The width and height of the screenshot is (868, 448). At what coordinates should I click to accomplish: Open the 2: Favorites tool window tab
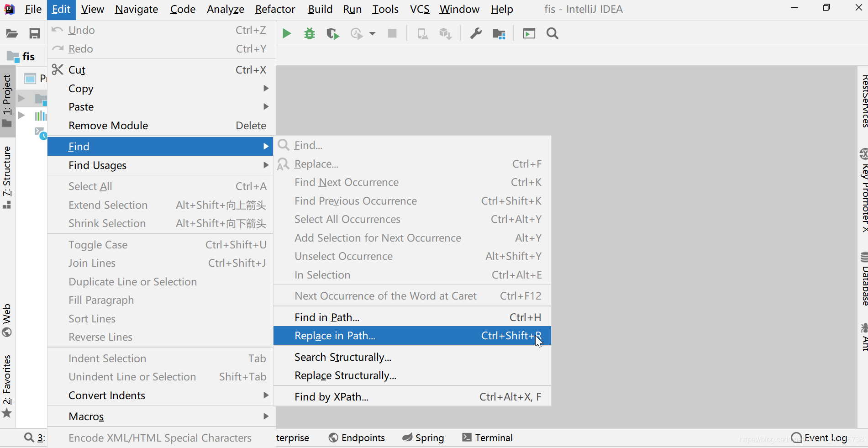pyautogui.click(x=7, y=386)
